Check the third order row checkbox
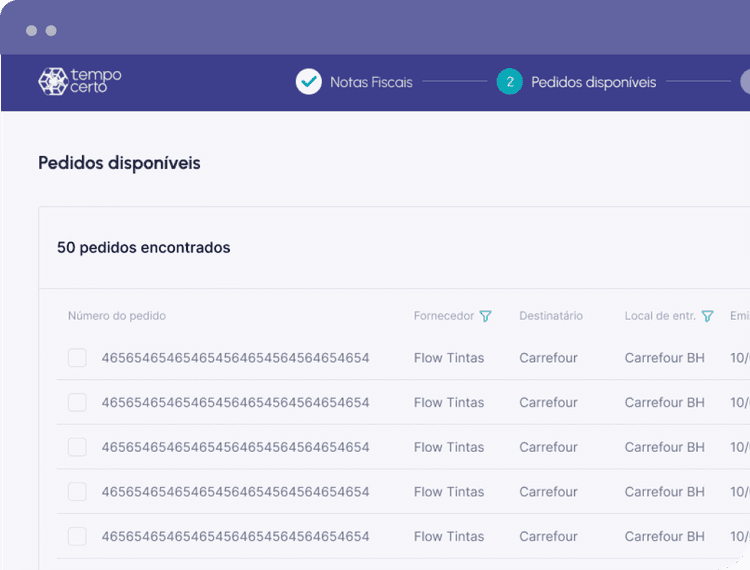This screenshot has height=570, width=750. click(77, 447)
